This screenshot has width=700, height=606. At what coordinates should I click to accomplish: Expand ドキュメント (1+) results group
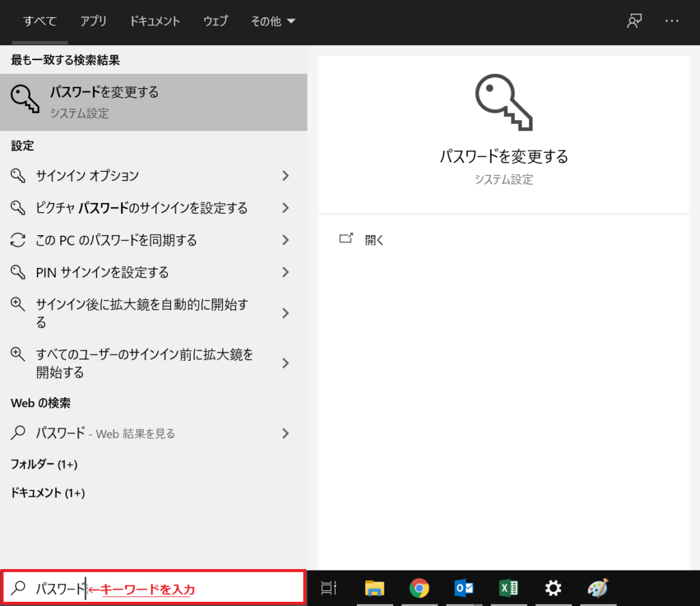(47, 493)
